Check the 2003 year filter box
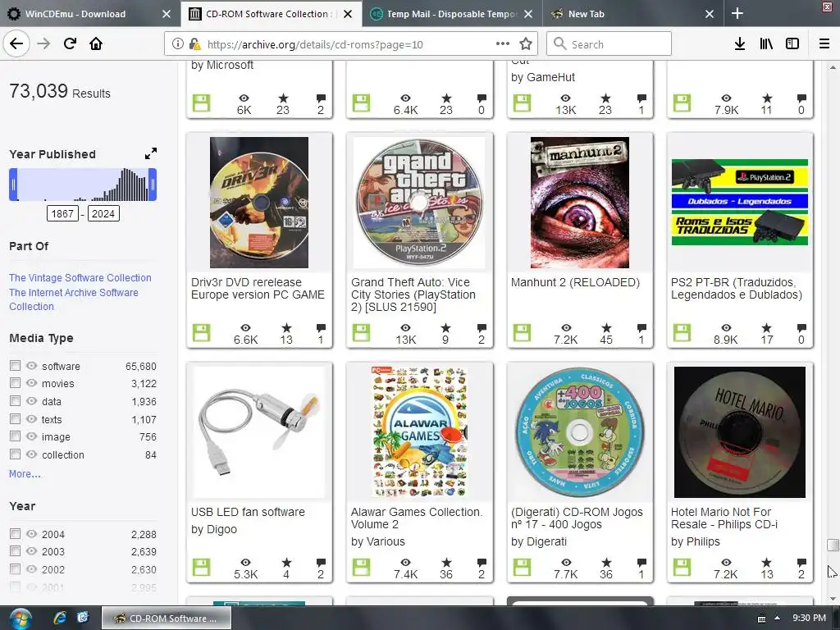The image size is (840, 630). tap(15, 550)
